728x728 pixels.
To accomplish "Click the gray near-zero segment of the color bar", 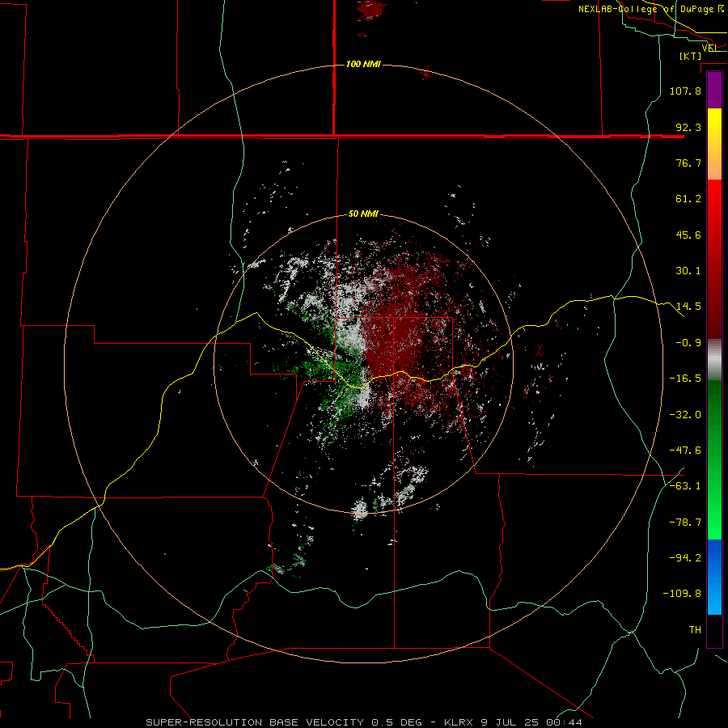I will coord(714,359).
